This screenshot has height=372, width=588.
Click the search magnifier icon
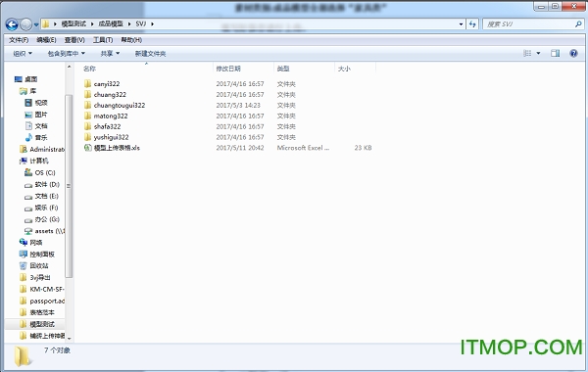(578, 24)
